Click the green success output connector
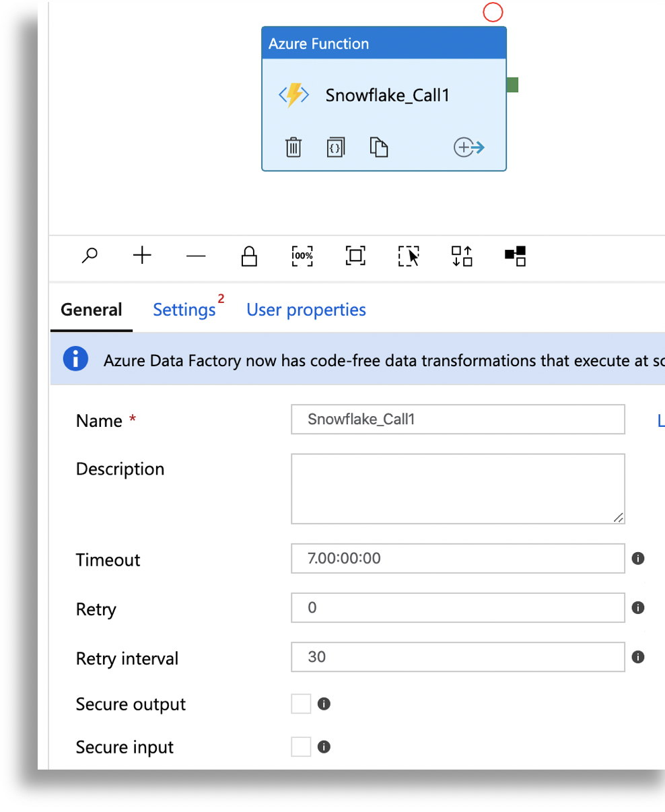 pos(512,85)
